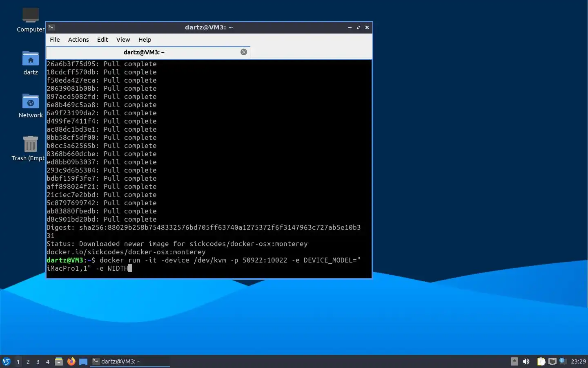Open the removable media eject tray icon
Screen dimensions: 588x368
[514, 361]
